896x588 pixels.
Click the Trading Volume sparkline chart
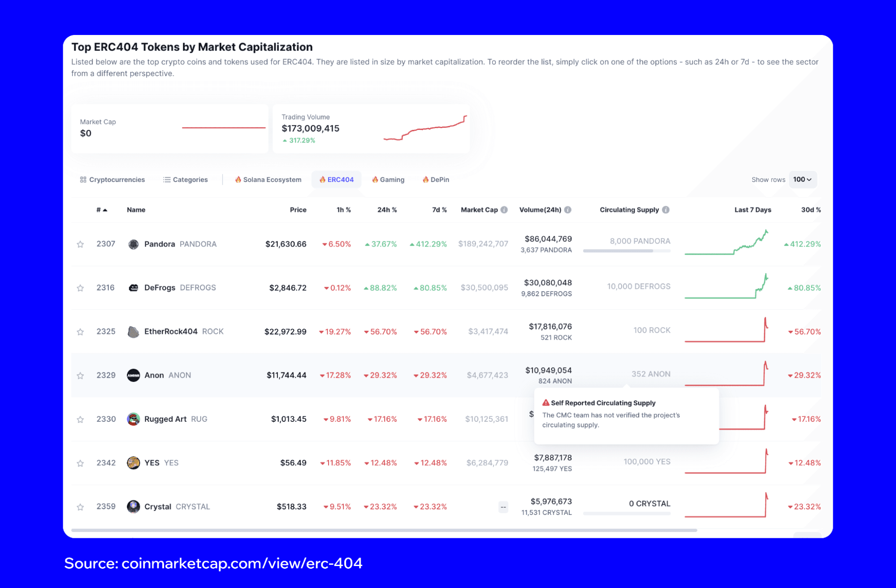pos(425,128)
